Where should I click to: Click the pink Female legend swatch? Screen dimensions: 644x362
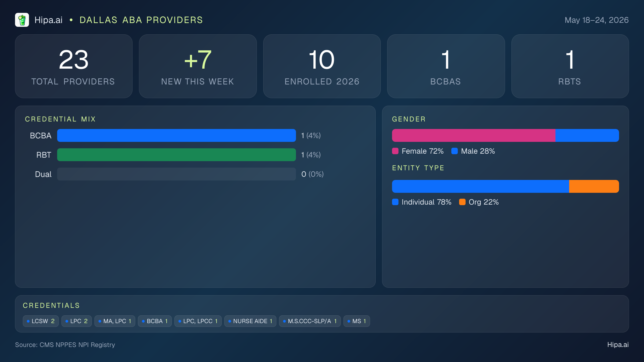click(x=395, y=151)
